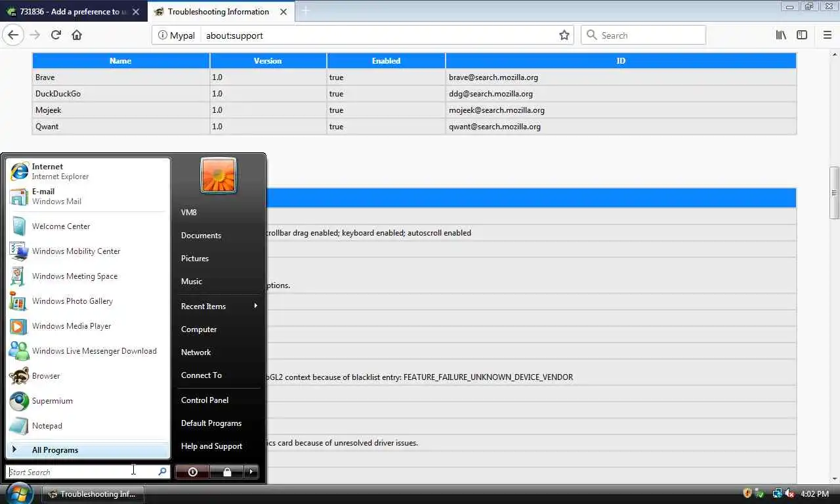The height and width of the screenshot is (504, 840).
Task: Open Pictures from Start menu
Action: [219, 259]
